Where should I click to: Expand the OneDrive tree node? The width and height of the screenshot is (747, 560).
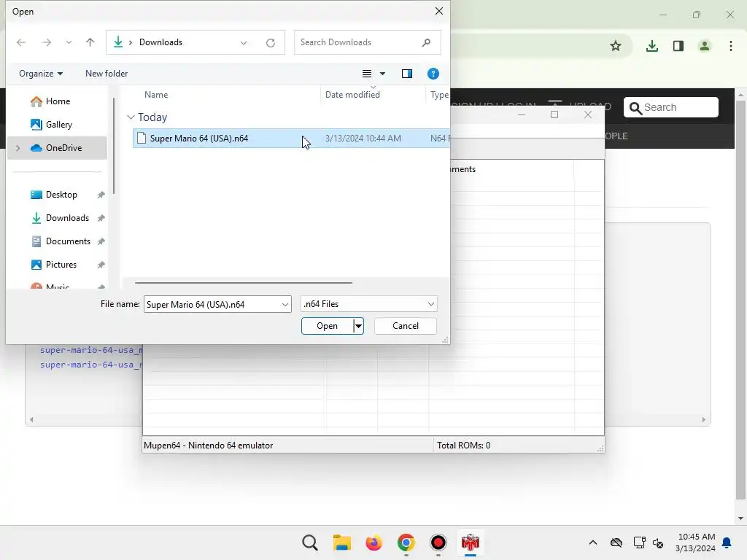click(18, 148)
